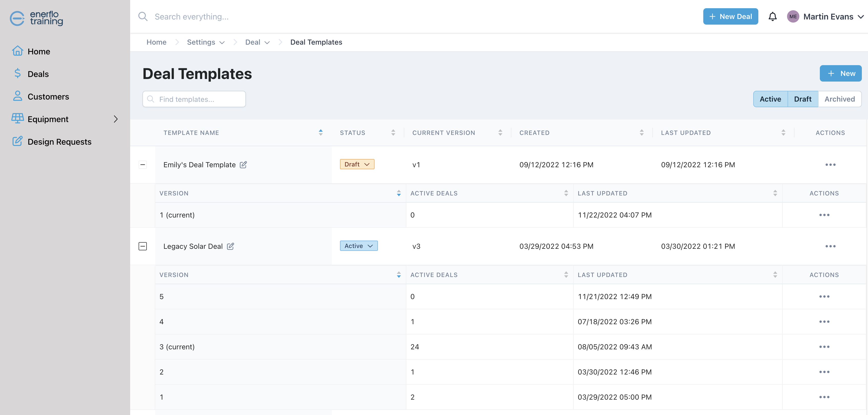Open actions for Legacy version 2
Image resolution: width=868 pixels, height=415 pixels.
[824, 372]
